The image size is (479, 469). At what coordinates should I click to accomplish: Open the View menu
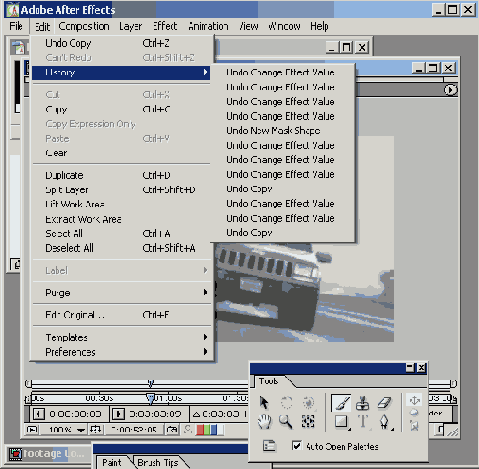(x=249, y=26)
